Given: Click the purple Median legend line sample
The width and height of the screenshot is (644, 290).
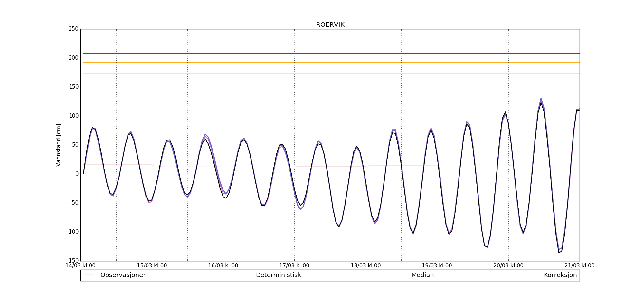Looking at the screenshot, I should coord(400,275).
